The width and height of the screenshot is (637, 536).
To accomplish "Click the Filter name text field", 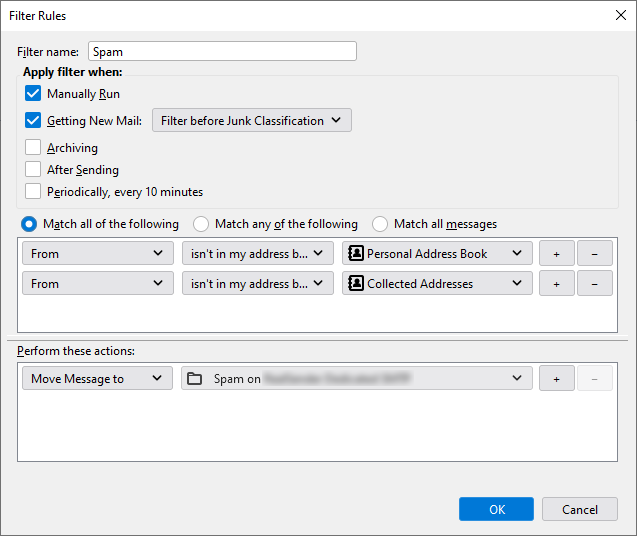I will [222, 51].
